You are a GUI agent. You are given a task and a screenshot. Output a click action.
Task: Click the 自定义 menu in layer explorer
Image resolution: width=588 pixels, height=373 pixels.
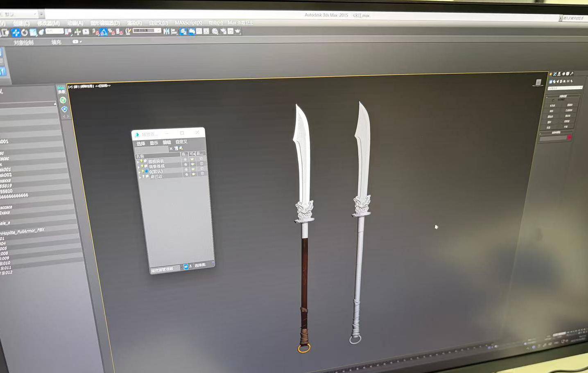(x=181, y=142)
